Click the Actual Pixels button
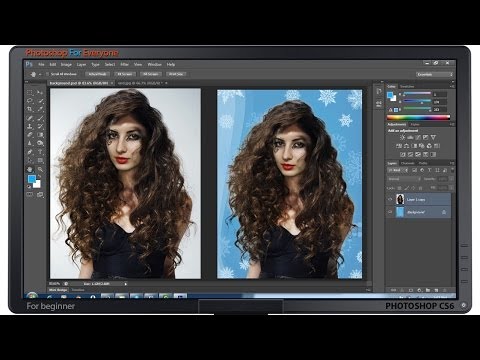 click(x=98, y=74)
